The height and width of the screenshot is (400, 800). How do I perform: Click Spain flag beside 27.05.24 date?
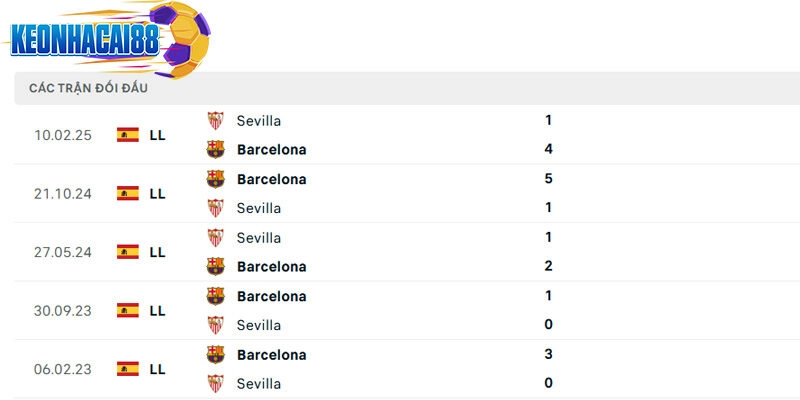(128, 252)
